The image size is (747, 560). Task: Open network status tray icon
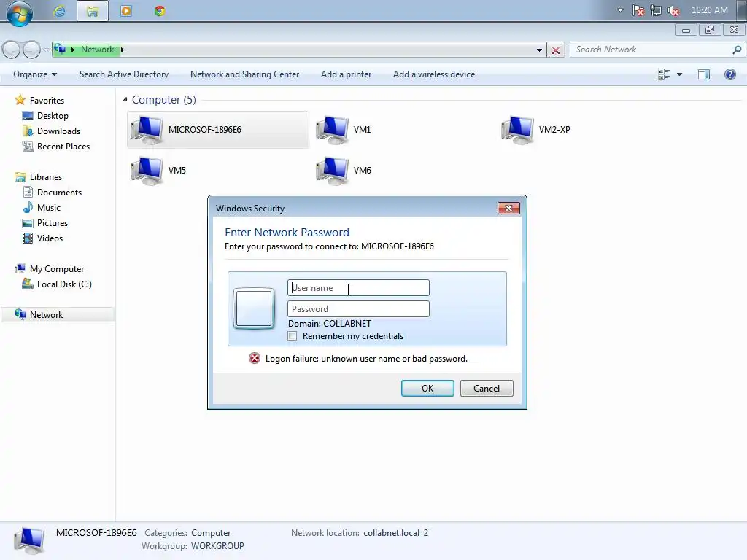(x=656, y=10)
